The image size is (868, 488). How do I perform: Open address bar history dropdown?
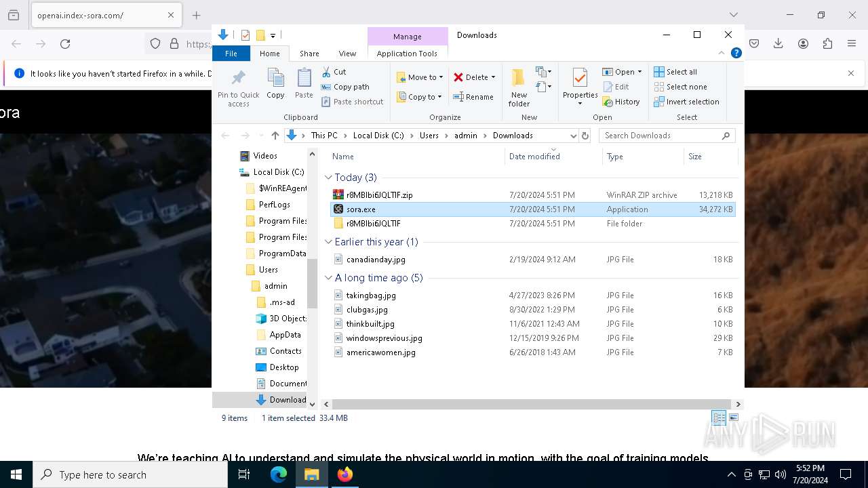(x=573, y=136)
